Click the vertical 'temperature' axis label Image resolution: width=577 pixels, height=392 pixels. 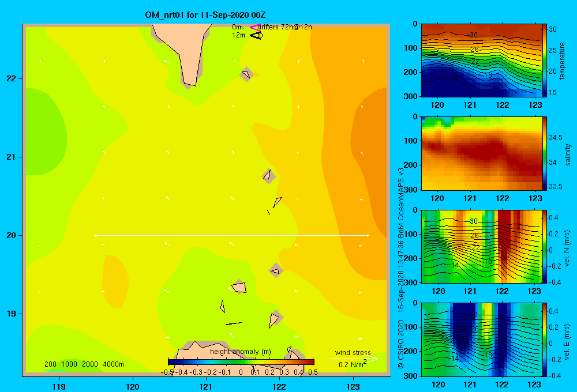pos(562,61)
